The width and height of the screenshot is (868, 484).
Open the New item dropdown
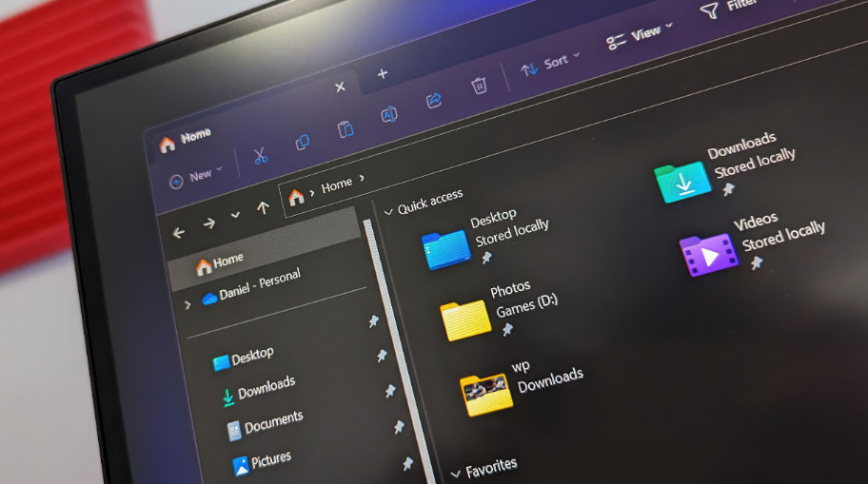[x=196, y=178]
